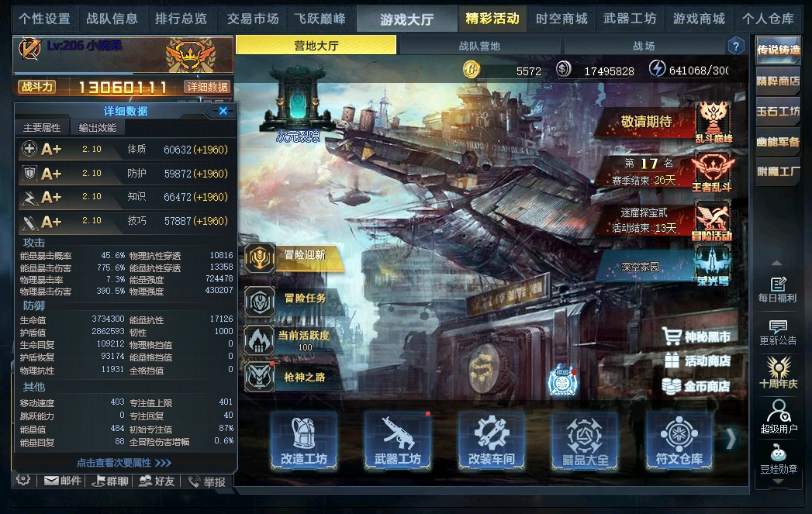Open the 改装车间 gear icon

click(492, 440)
